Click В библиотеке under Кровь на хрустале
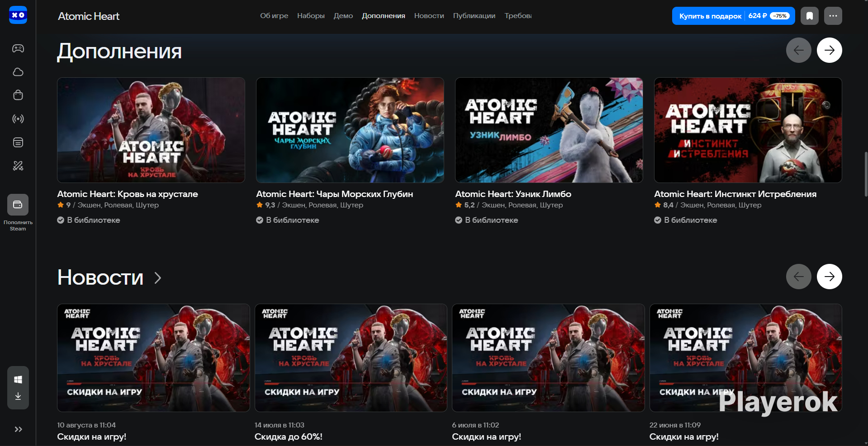868x446 pixels. [89, 220]
